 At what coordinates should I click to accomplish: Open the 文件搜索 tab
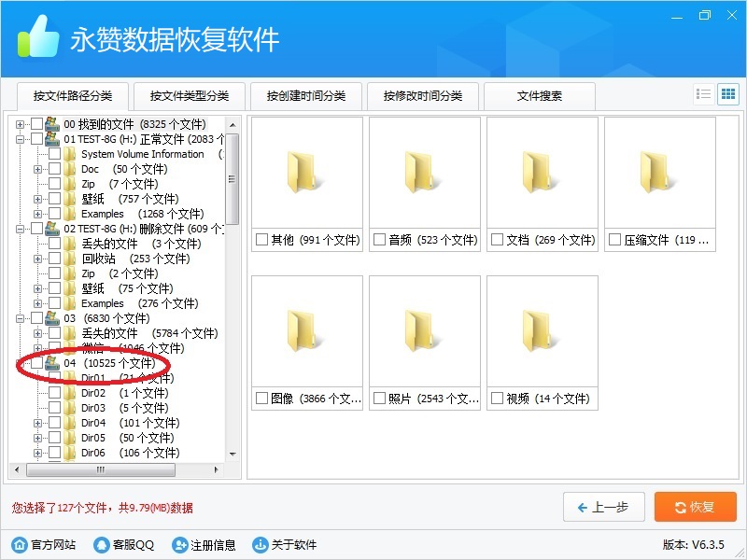(x=540, y=96)
